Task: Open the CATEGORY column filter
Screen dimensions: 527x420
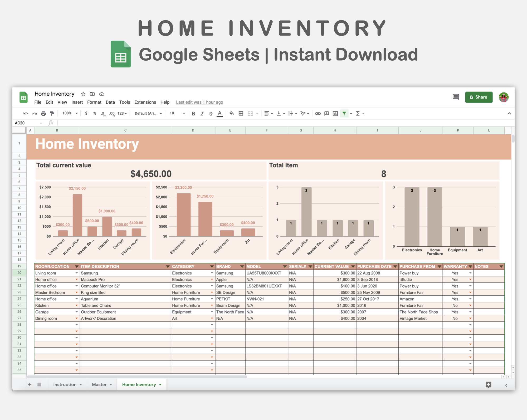Action: [x=212, y=266]
